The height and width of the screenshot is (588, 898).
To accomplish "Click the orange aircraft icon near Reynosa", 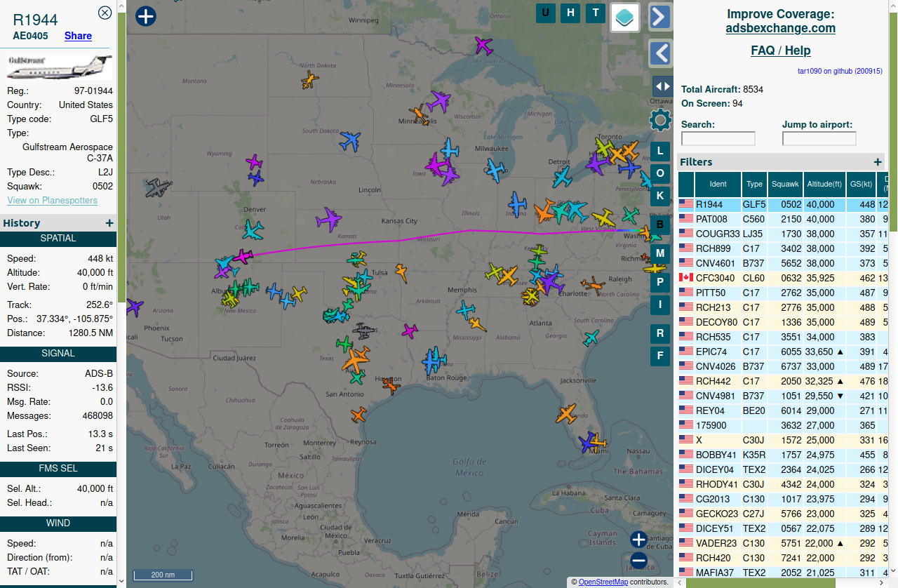I will (358, 415).
